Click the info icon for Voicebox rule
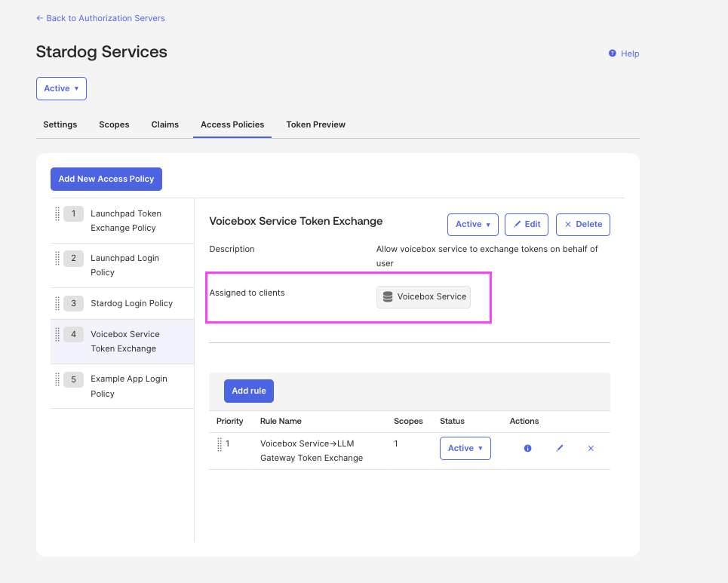728x583 pixels. point(527,449)
